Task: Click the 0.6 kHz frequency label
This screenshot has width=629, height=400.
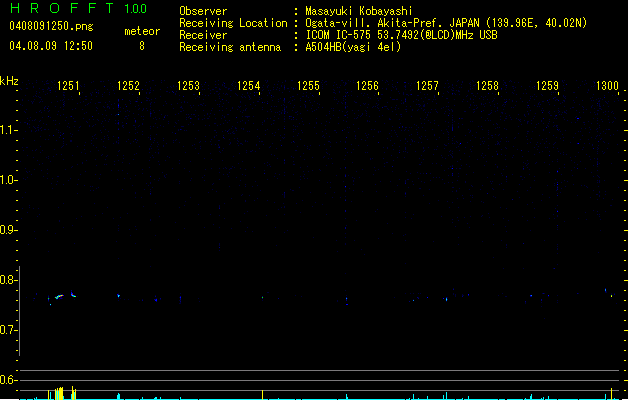Action: pos(8,380)
